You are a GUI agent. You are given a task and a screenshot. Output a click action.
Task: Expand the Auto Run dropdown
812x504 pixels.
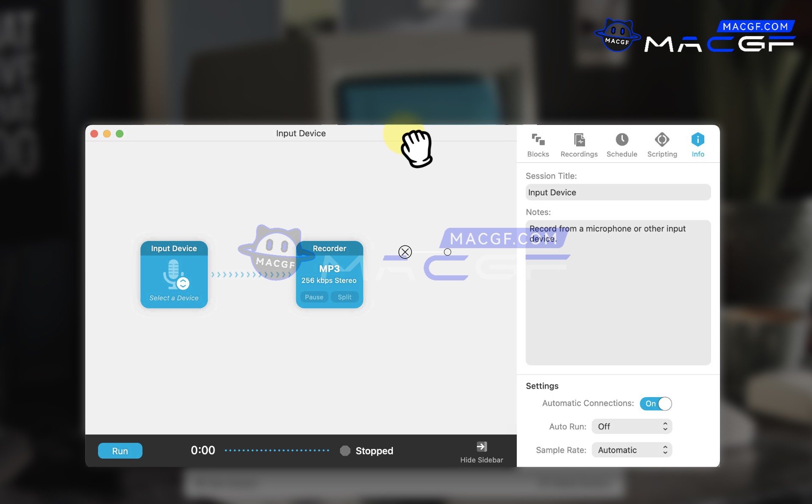[x=632, y=426]
